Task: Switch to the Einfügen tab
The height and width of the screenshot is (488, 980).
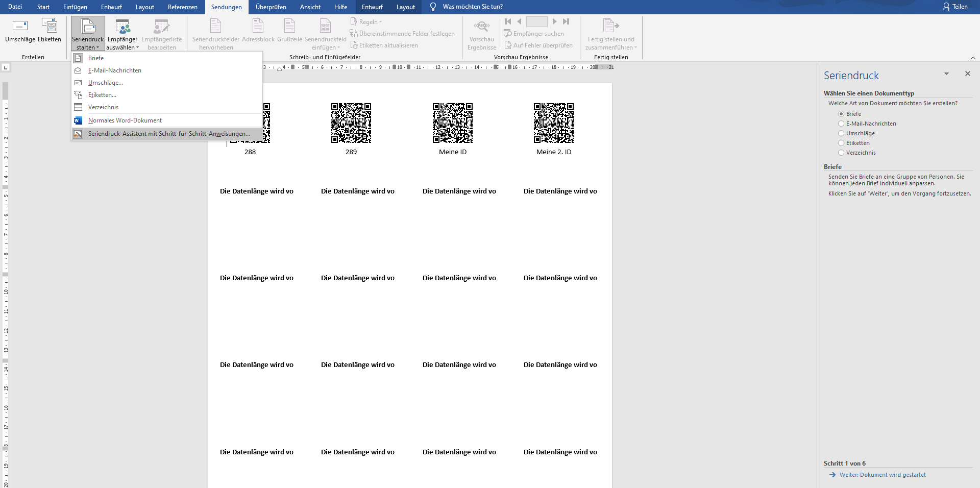Action: coord(75,7)
